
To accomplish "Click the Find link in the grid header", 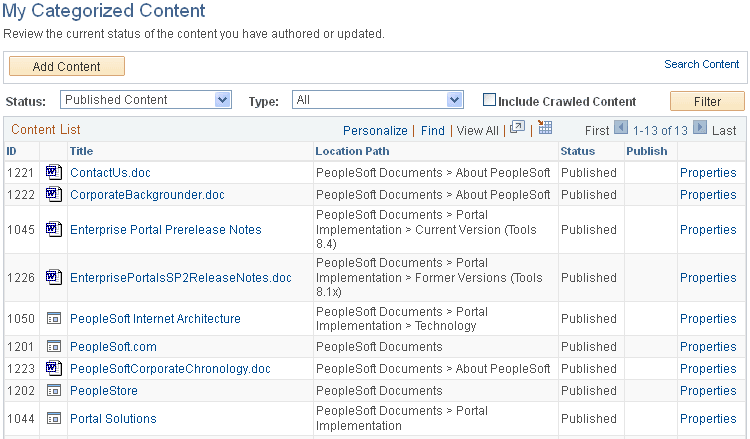I will click(433, 130).
